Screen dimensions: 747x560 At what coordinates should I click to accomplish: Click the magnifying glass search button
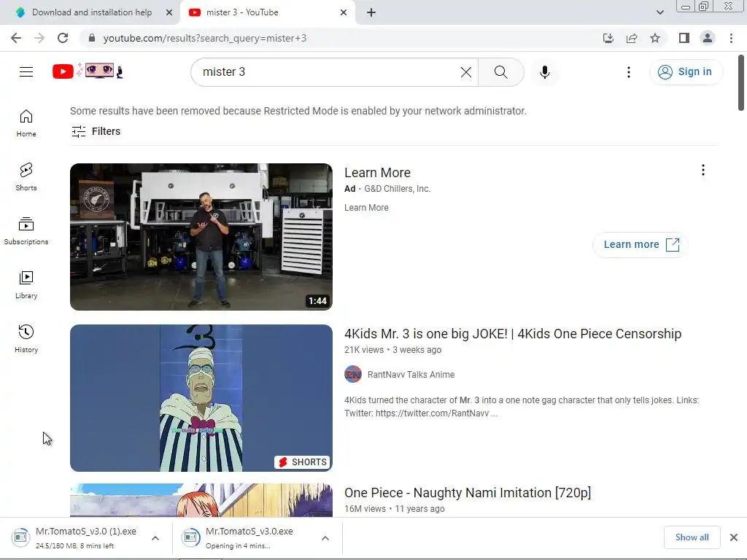click(x=500, y=72)
